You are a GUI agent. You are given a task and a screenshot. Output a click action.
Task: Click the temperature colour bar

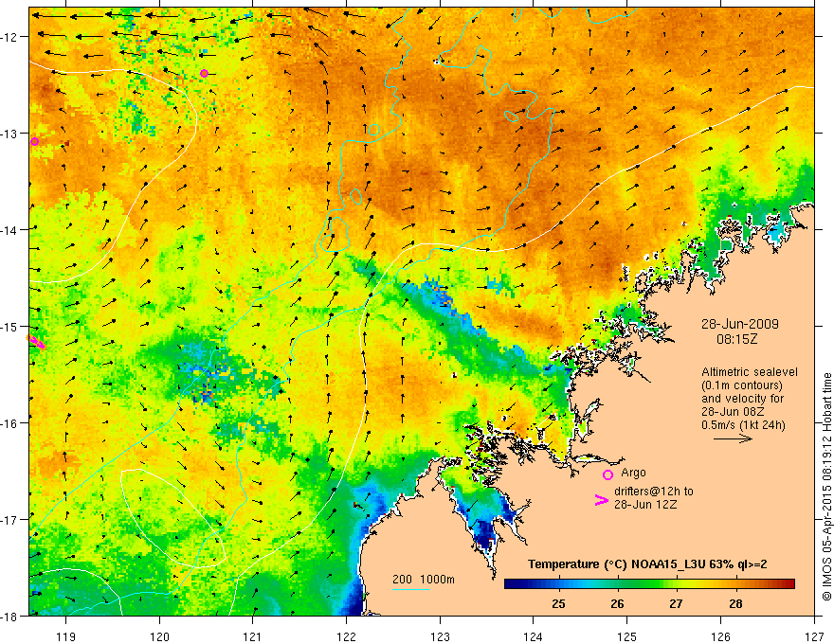pos(649,584)
